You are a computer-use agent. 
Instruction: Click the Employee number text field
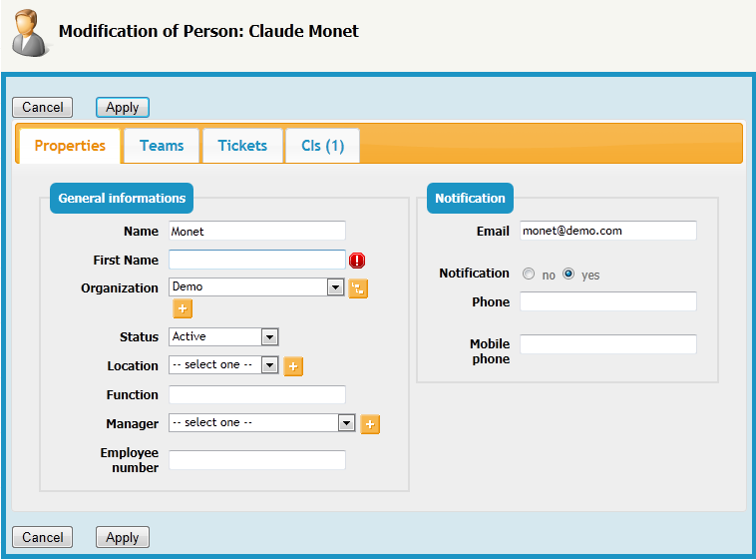click(x=256, y=460)
